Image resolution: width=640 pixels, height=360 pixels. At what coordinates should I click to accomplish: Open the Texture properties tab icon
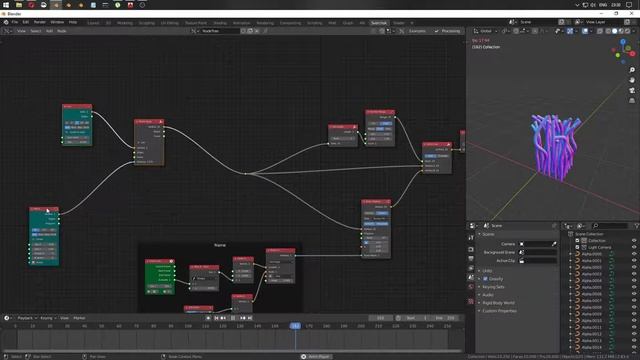point(471,301)
